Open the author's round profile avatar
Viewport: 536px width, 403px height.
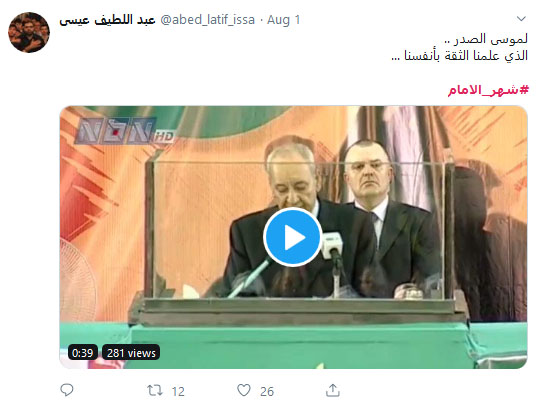[29, 32]
